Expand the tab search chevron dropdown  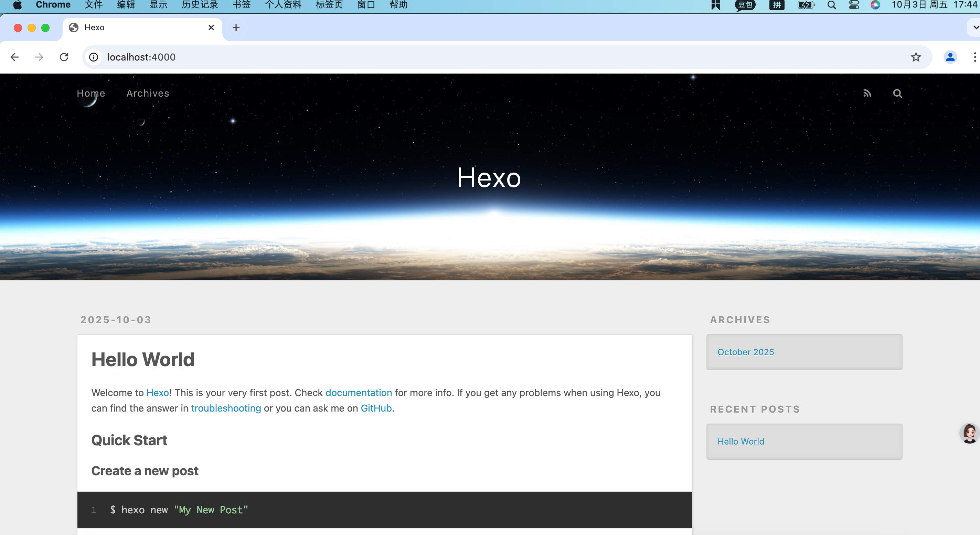[975, 28]
